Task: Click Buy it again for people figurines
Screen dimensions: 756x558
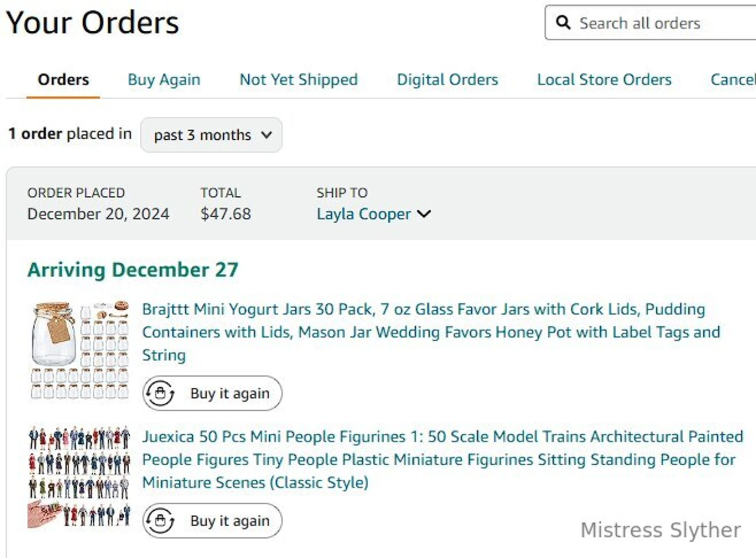Action: [x=230, y=521]
